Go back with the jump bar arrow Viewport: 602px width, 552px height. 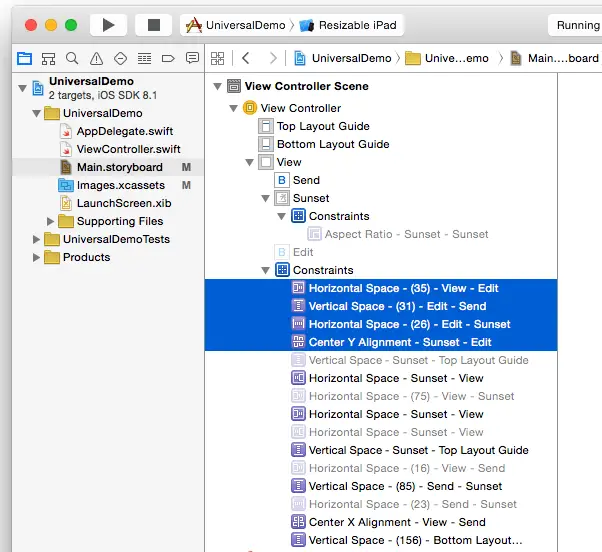pyautogui.click(x=246, y=59)
